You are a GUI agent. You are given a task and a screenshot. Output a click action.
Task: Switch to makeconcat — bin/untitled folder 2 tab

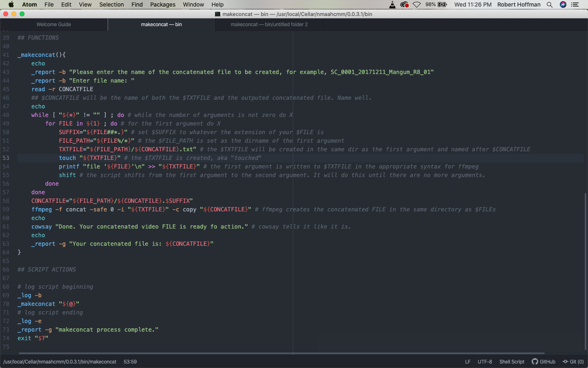(269, 25)
